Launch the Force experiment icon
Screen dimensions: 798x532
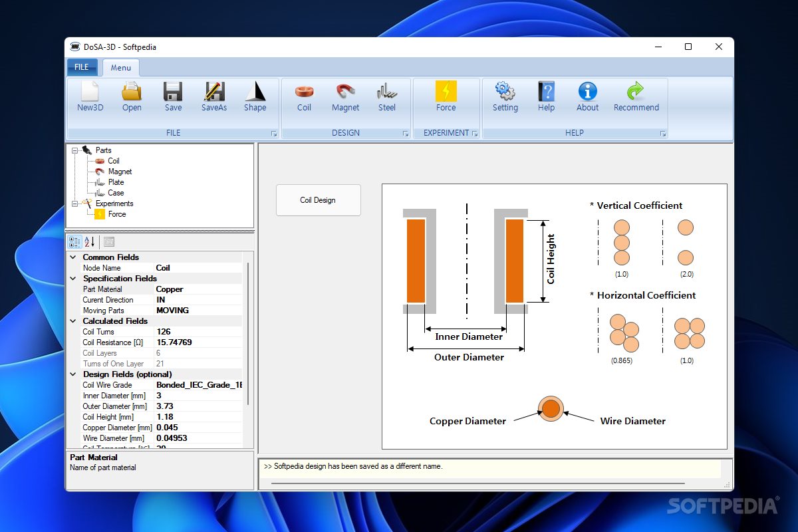(x=446, y=91)
